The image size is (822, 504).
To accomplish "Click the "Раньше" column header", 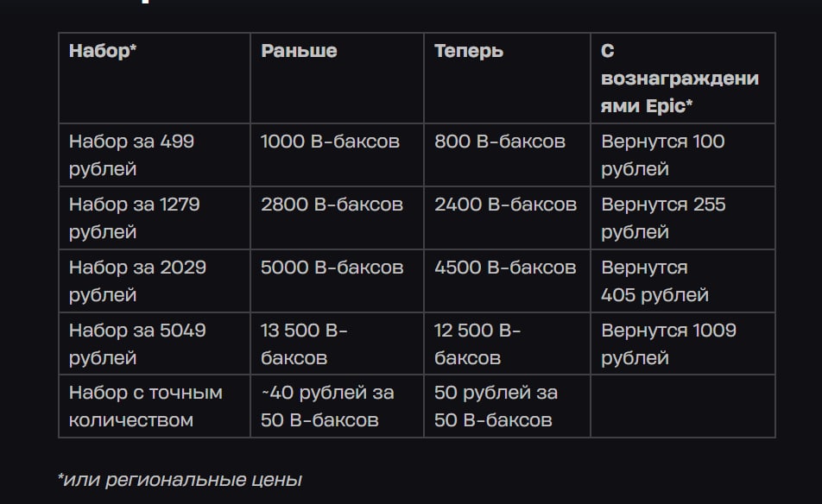I will pyautogui.click(x=299, y=51).
